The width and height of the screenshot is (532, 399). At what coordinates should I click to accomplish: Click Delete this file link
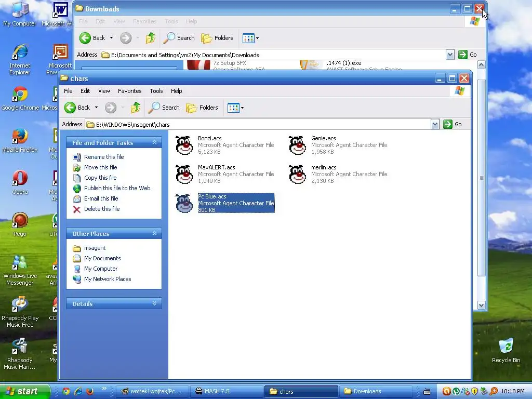tap(102, 209)
